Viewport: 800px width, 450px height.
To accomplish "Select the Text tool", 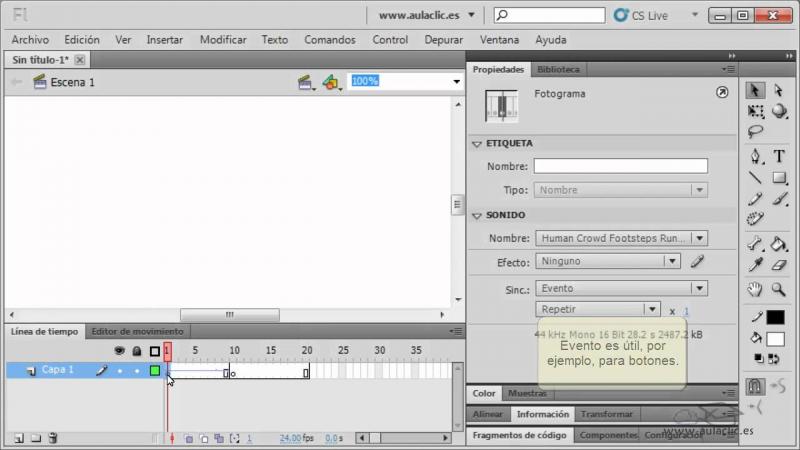I will click(779, 156).
